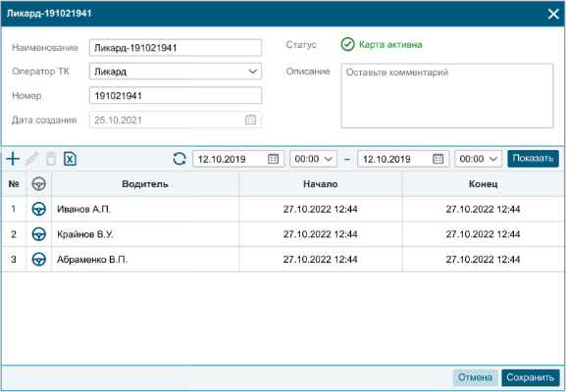Viewport: 566px width, 392px height.
Task: Sort by the Водитель column header
Action: [145, 184]
